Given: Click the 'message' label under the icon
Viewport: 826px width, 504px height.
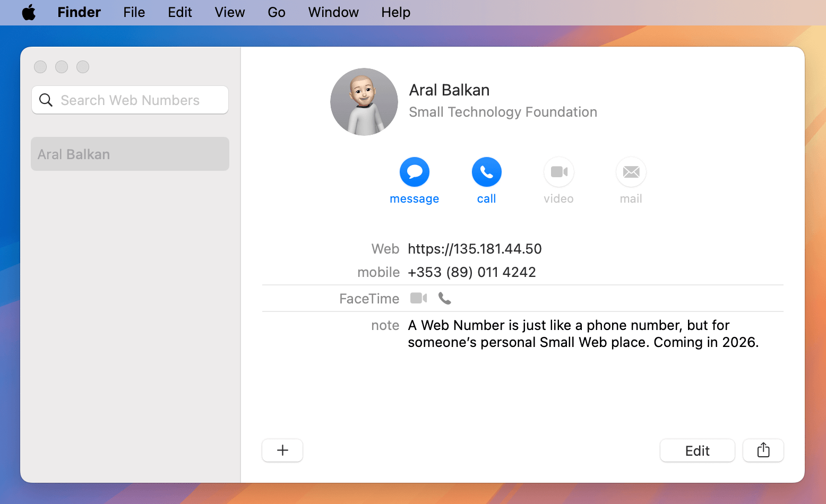Looking at the screenshot, I should click(x=415, y=198).
